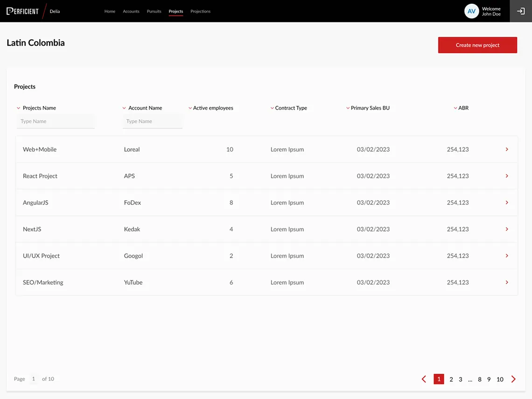Go to page 2
532x399 pixels.
click(451, 379)
